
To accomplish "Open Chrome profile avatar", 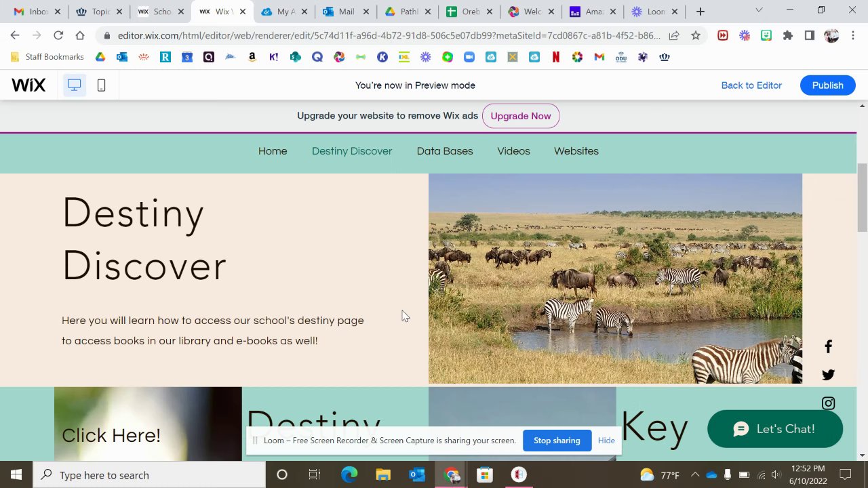I will pyautogui.click(x=832, y=35).
